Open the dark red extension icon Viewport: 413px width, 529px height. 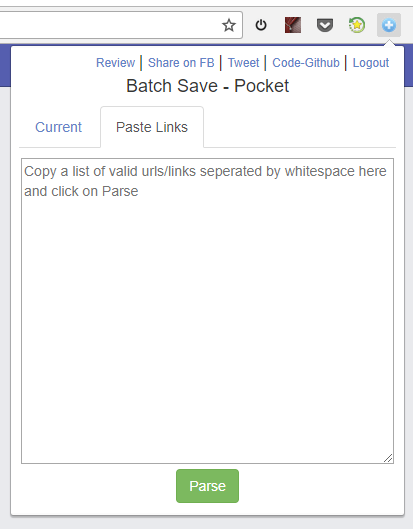[x=293, y=25]
